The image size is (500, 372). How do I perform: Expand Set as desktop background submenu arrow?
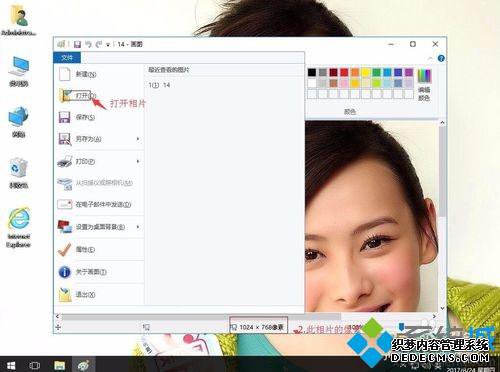point(138,227)
